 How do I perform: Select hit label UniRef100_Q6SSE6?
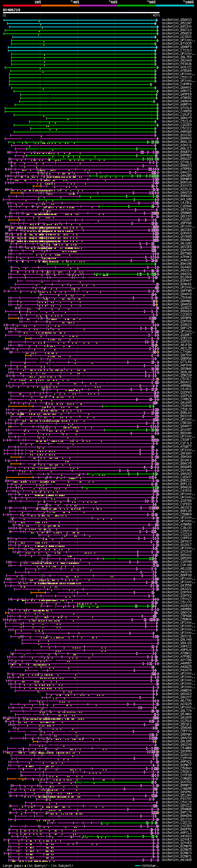[177, 230]
